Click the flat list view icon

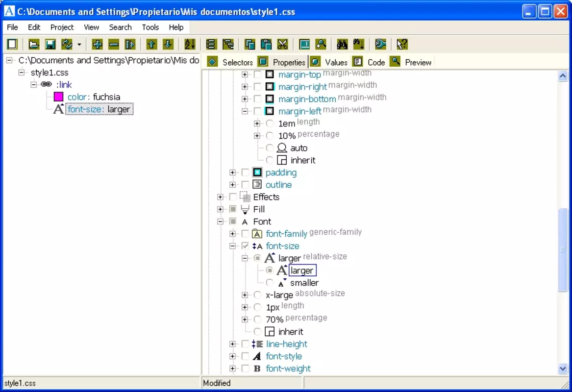tap(211, 44)
